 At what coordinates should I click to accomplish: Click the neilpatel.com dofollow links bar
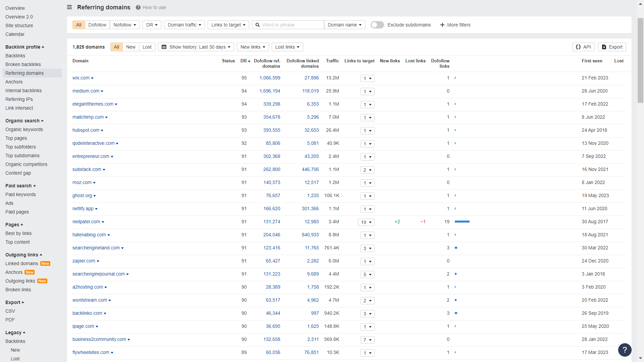[x=462, y=222]
